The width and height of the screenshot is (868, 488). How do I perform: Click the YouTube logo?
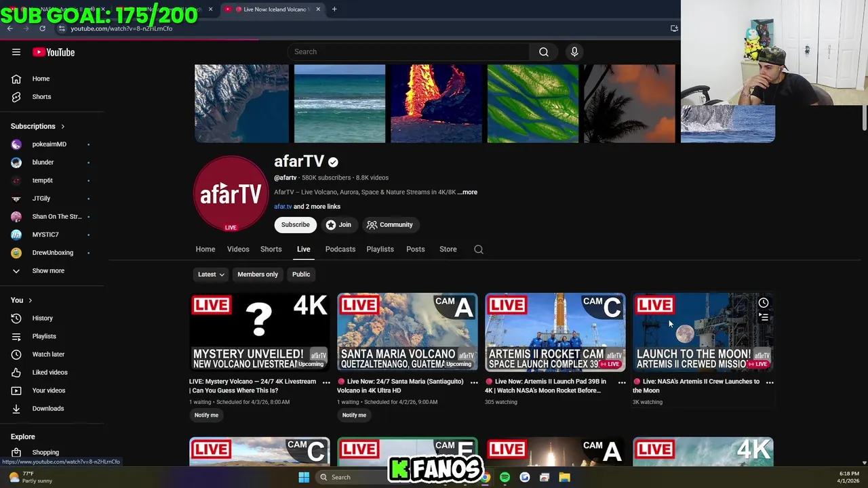[x=54, y=52]
